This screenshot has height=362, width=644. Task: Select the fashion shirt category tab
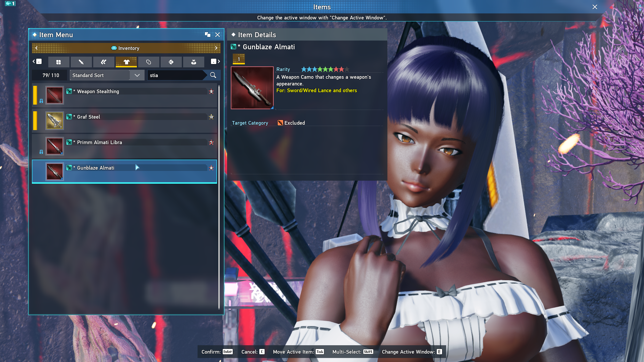126,62
